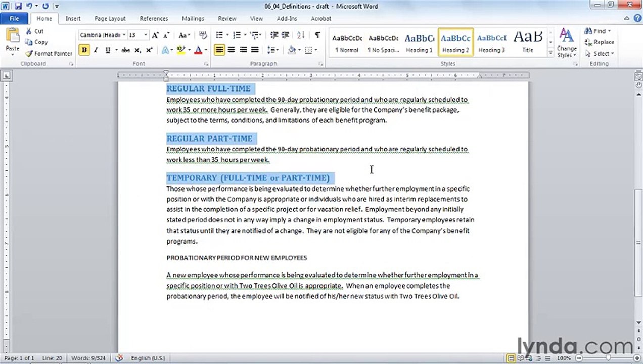Screen dimensions: 643x364
Task: Toggle Underline formatting
Action: tap(107, 50)
